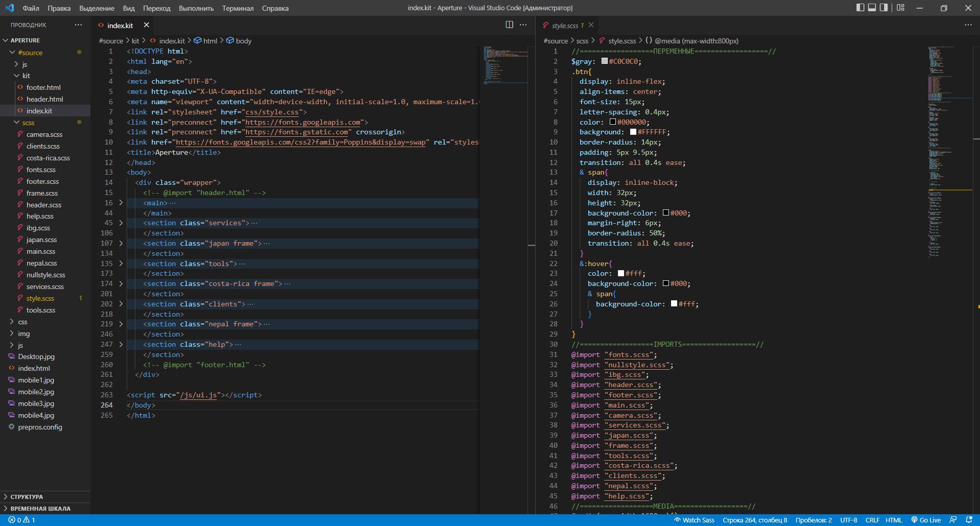Viewport: 980px width, 526px height.
Task: Open more actions for style.scss editor group
Action: click(968, 25)
